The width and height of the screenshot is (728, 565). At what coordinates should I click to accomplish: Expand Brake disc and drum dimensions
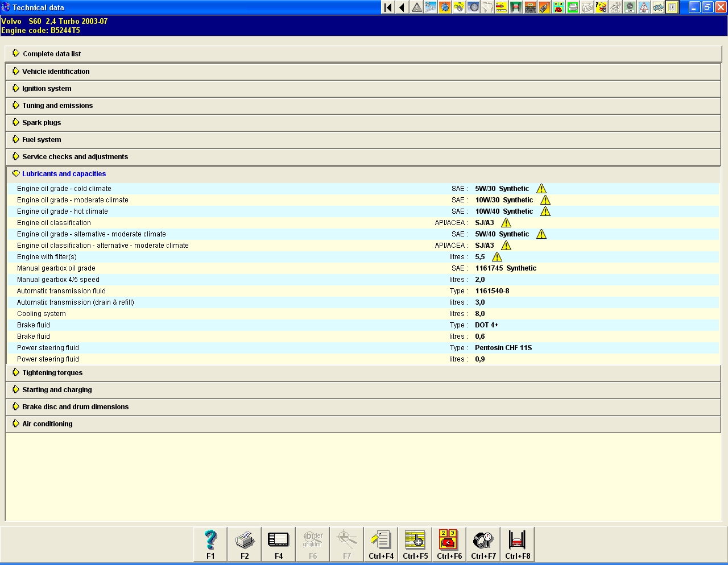(363, 407)
